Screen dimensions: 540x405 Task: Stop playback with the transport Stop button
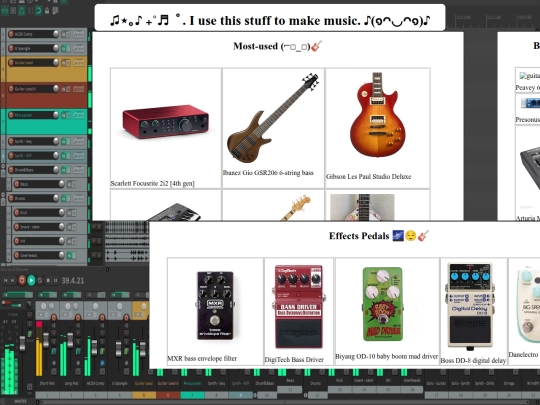(48, 280)
